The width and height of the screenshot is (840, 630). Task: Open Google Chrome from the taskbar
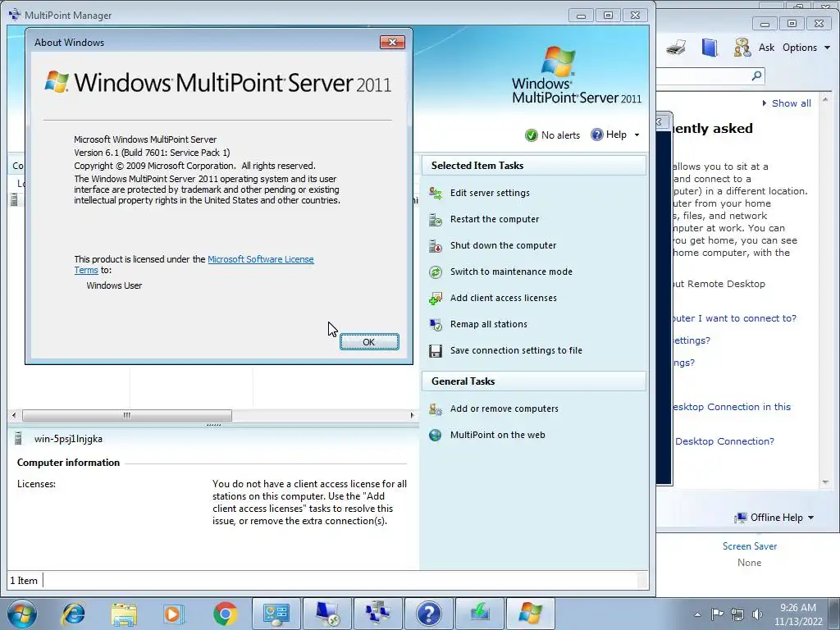[x=225, y=614]
